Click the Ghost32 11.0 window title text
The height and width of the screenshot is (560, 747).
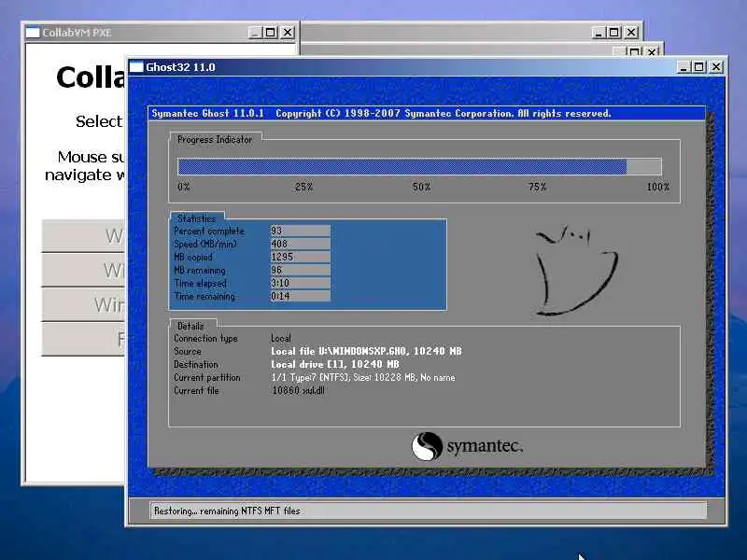tap(180, 67)
